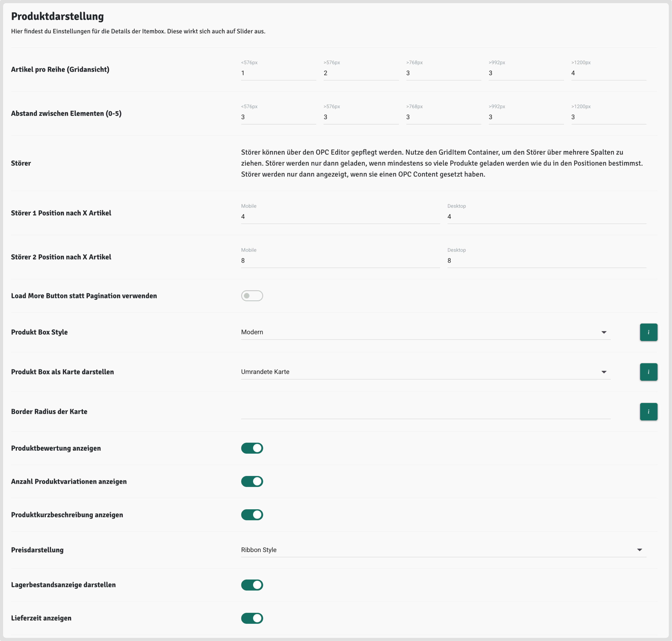The width and height of the screenshot is (672, 641).
Task: Turn off Anzahl Produktvariationen anzeigen switch
Action: (x=252, y=481)
